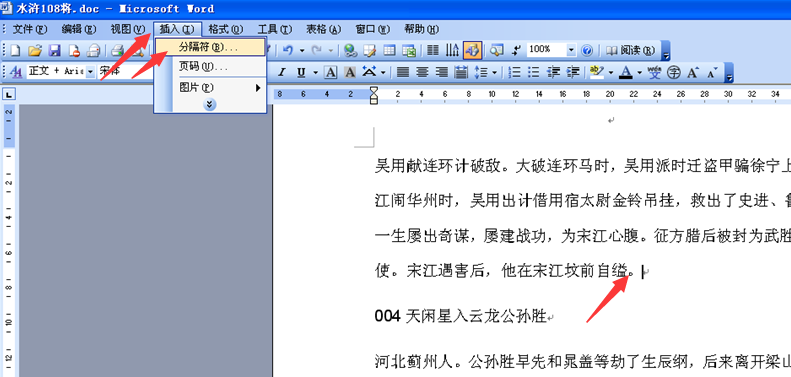Image resolution: width=791 pixels, height=377 pixels.
Task: Apply bulleted list formatting
Action: [x=534, y=72]
